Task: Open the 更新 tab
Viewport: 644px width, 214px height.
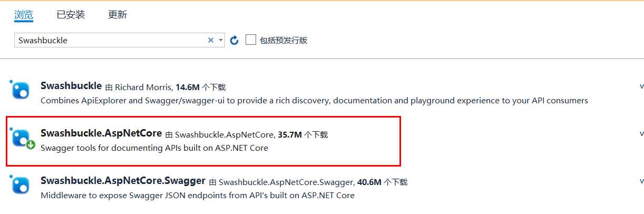Action: (x=118, y=15)
